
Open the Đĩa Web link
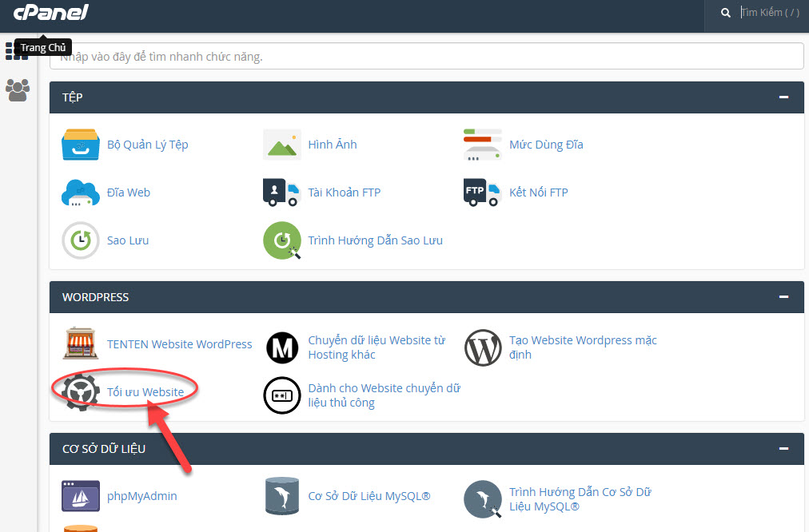129,193
